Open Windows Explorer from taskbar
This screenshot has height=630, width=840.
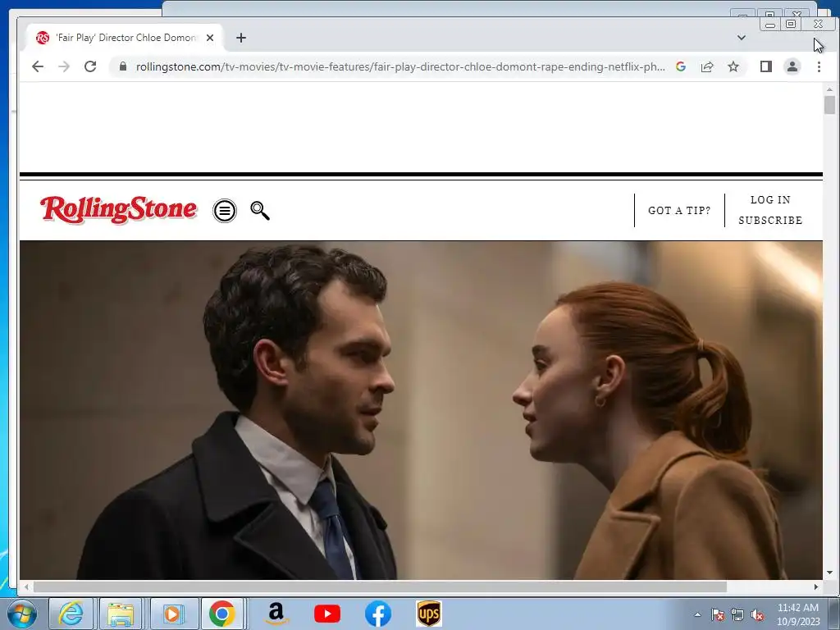121,614
